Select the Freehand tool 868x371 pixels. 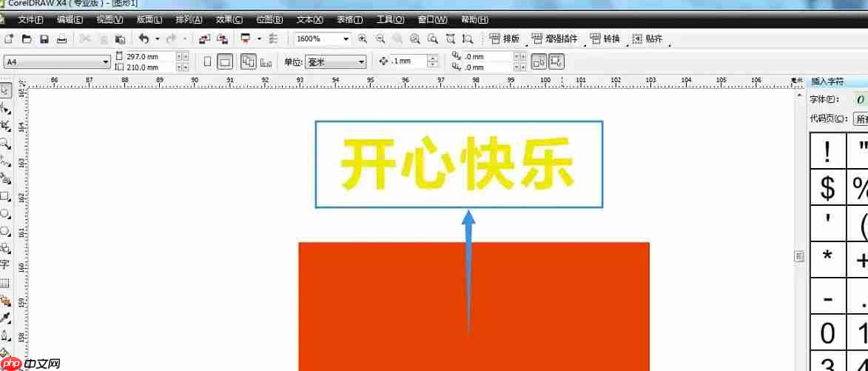point(5,161)
